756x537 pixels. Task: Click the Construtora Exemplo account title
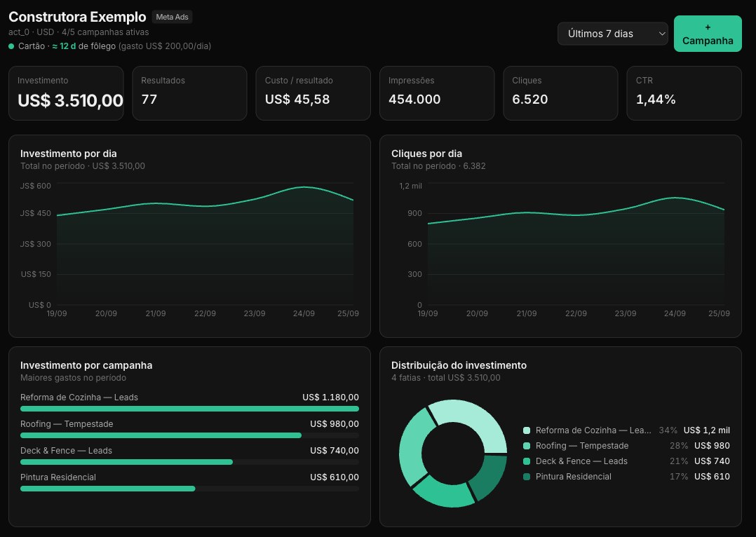click(x=77, y=17)
